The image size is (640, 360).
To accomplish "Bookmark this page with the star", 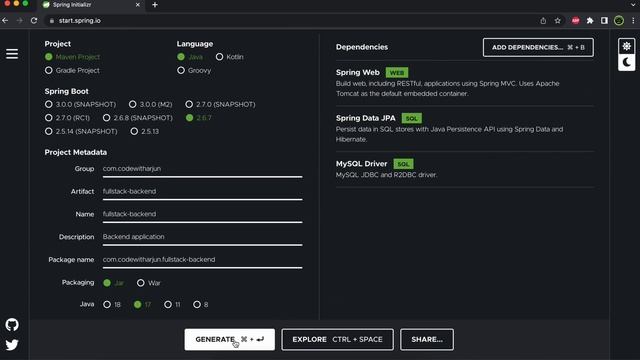I will (x=558, y=20).
